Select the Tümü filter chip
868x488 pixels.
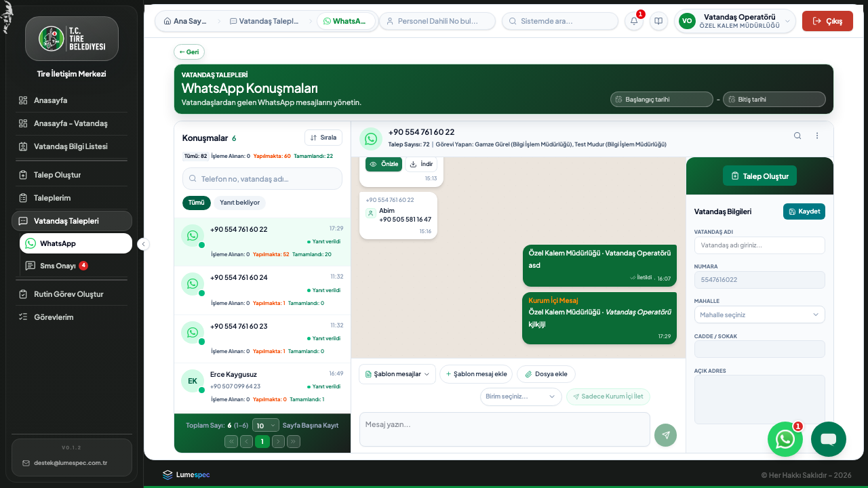click(197, 203)
